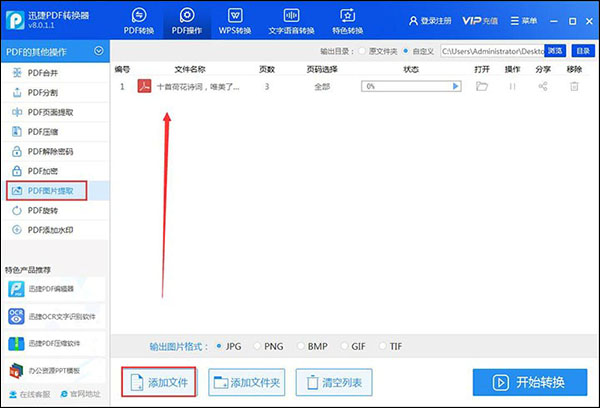This screenshot has width=600, height=408.
Task: Switch to the PDF操作 top tab
Action: pyautogui.click(x=187, y=21)
